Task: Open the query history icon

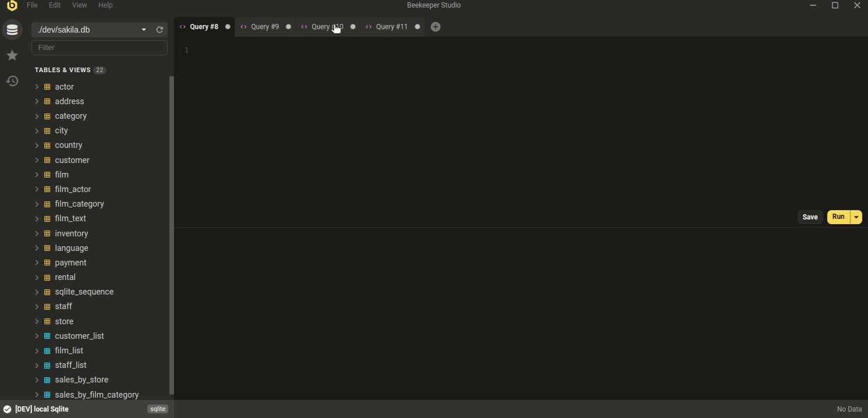Action: click(x=12, y=81)
